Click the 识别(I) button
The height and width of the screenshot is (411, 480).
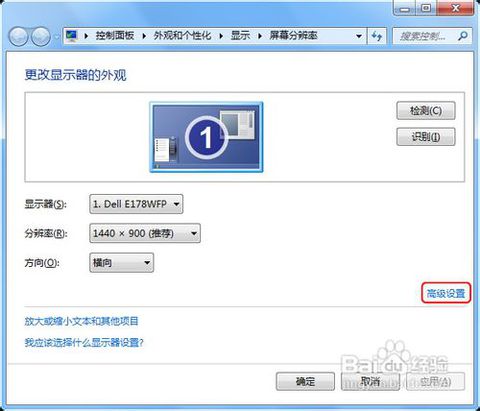[x=426, y=137]
